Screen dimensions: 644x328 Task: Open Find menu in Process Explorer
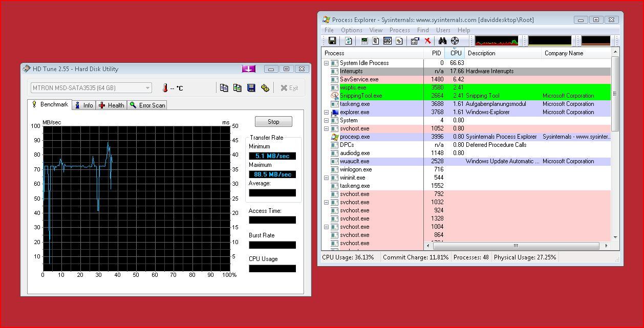coord(423,30)
